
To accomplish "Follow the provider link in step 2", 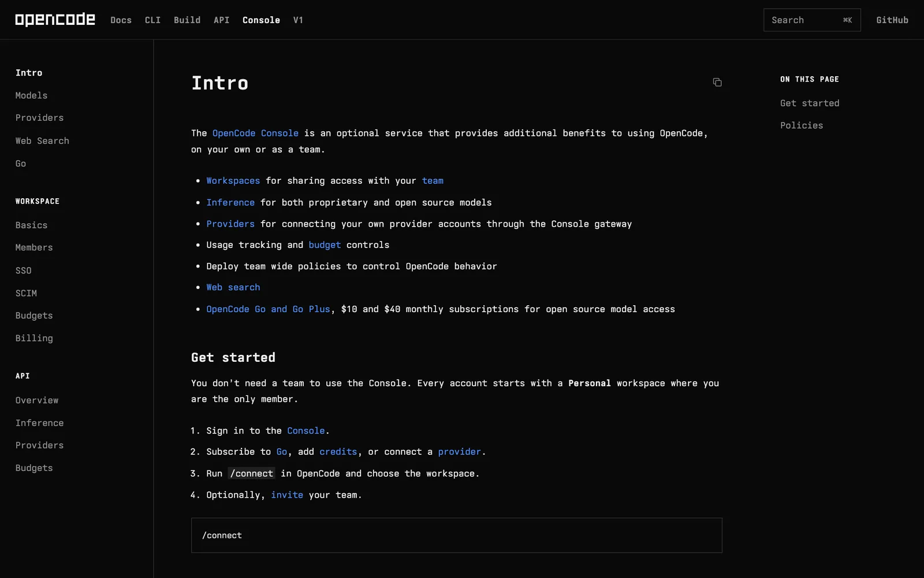I will (x=459, y=452).
